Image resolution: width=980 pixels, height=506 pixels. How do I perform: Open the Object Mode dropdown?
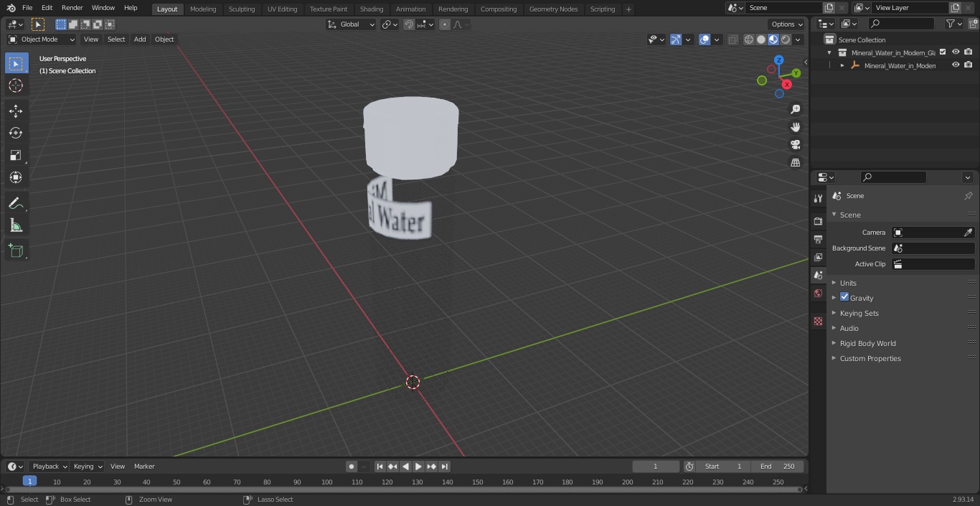click(x=42, y=39)
